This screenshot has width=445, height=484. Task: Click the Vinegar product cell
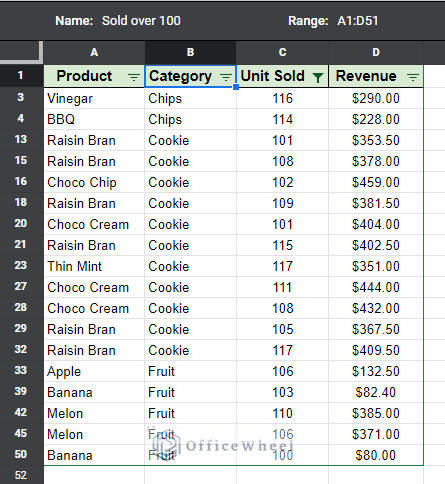point(94,98)
